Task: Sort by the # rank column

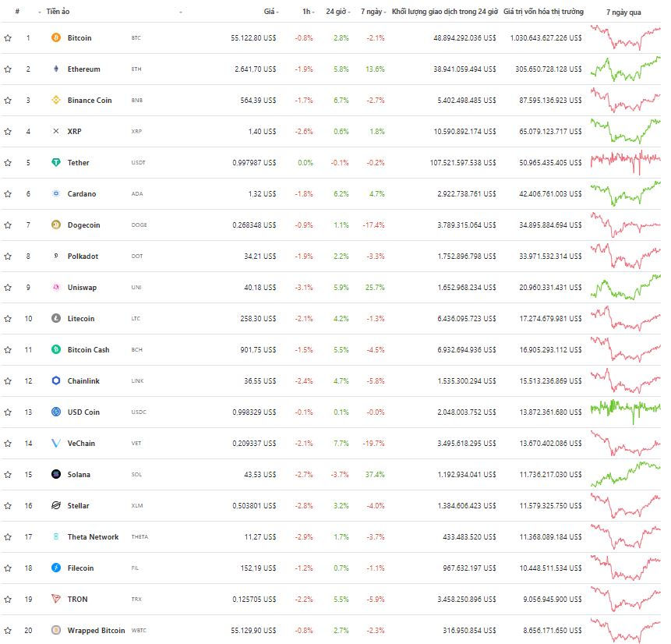Action: (x=17, y=12)
